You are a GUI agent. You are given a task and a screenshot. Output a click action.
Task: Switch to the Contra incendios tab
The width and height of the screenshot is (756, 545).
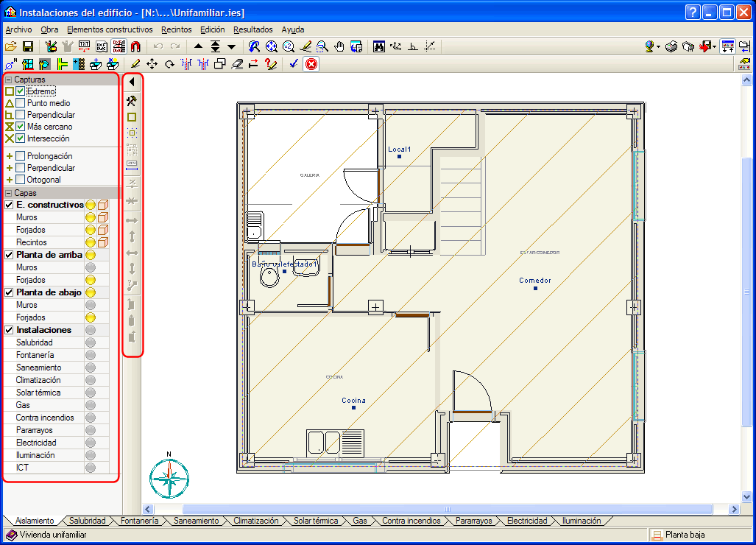(x=411, y=521)
